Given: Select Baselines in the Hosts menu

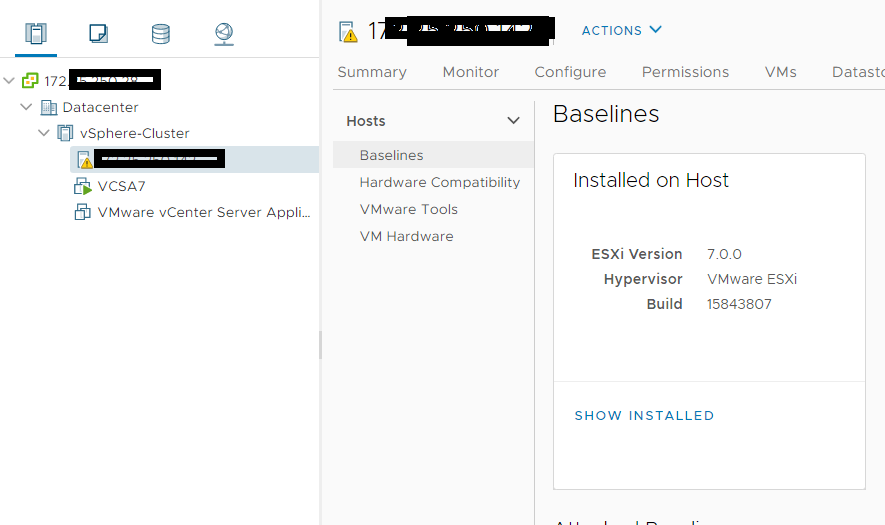Looking at the screenshot, I should [433, 155].
